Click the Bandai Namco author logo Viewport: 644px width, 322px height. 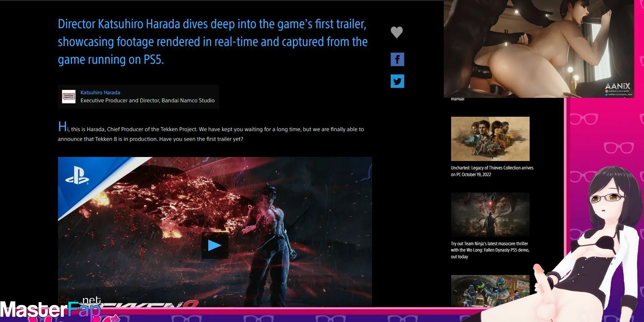(x=69, y=97)
